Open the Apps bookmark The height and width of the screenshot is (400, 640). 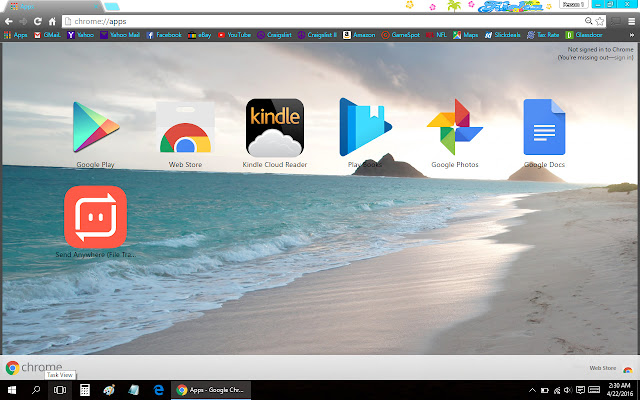point(16,35)
